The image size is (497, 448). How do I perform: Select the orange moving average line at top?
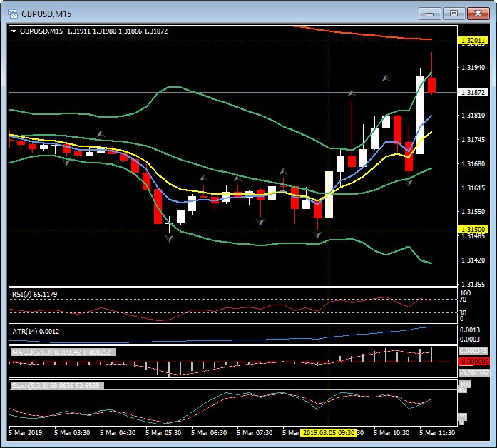(357, 32)
